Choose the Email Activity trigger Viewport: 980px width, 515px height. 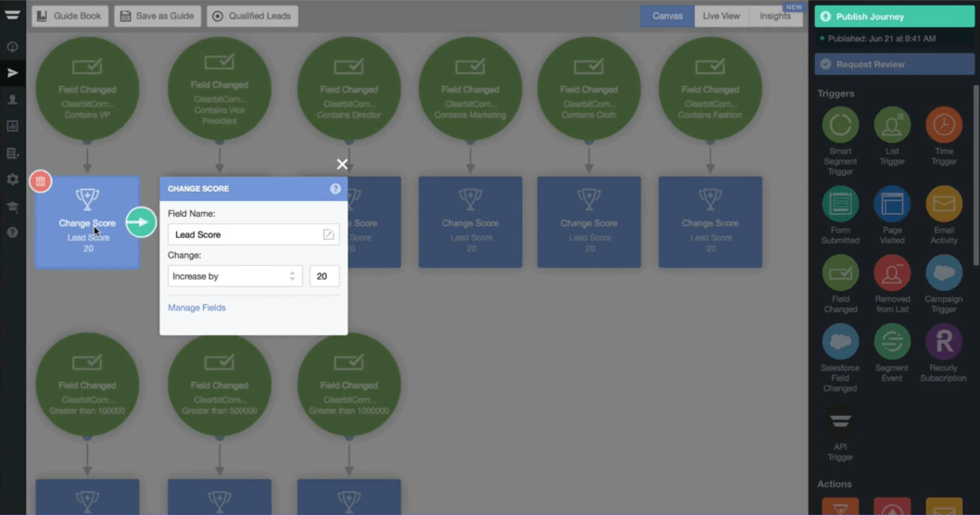pyautogui.click(x=944, y=204)
